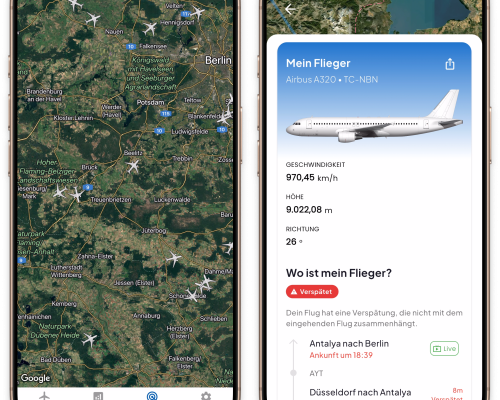Open the radar tab in bottom navigation
Viewport: 500px width, 400px height.
[152, 396]
